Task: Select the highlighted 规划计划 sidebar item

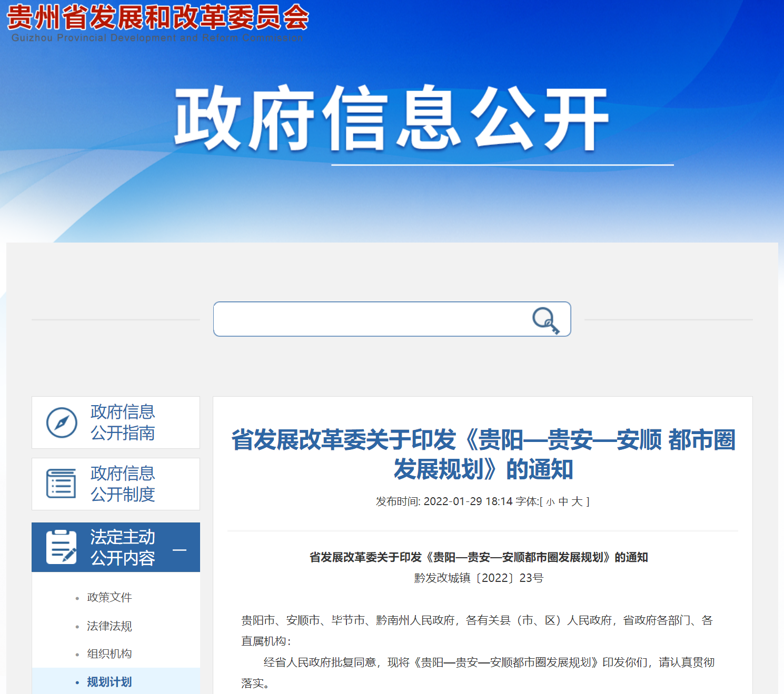Action: pos(109,682)
